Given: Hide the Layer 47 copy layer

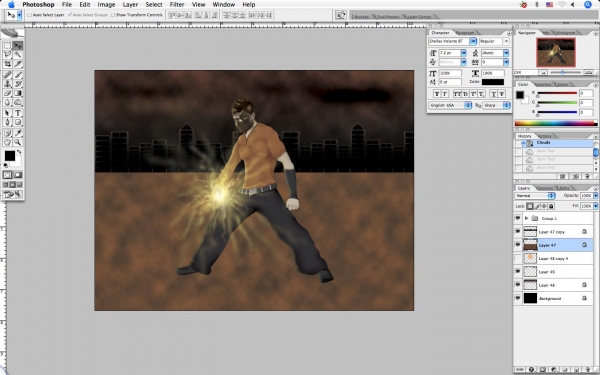Looking at the screenshot, I should [x=518, y=232].
